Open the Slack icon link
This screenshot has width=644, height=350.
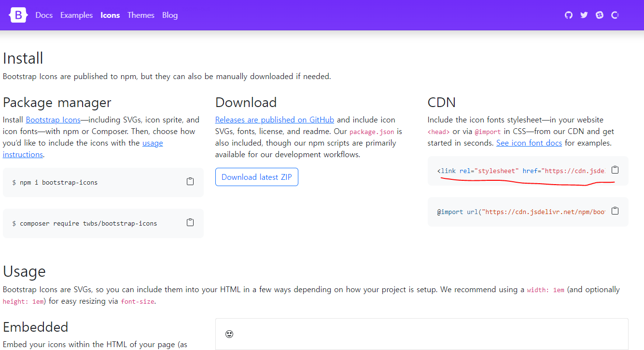[600, 15]
